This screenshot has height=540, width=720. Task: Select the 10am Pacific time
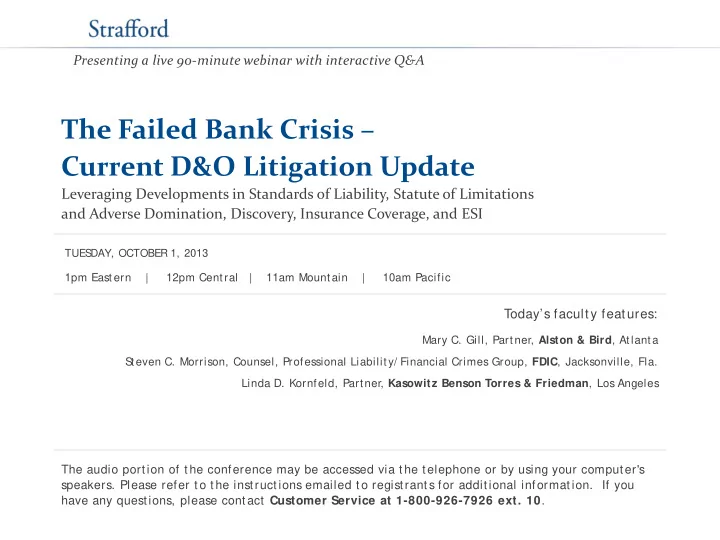(416, 277)
